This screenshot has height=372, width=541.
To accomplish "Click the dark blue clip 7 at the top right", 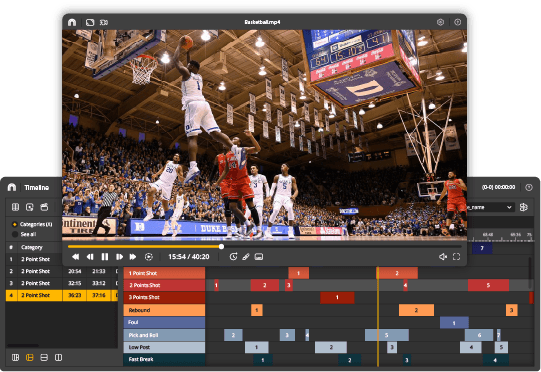I will tap(482, 248).
